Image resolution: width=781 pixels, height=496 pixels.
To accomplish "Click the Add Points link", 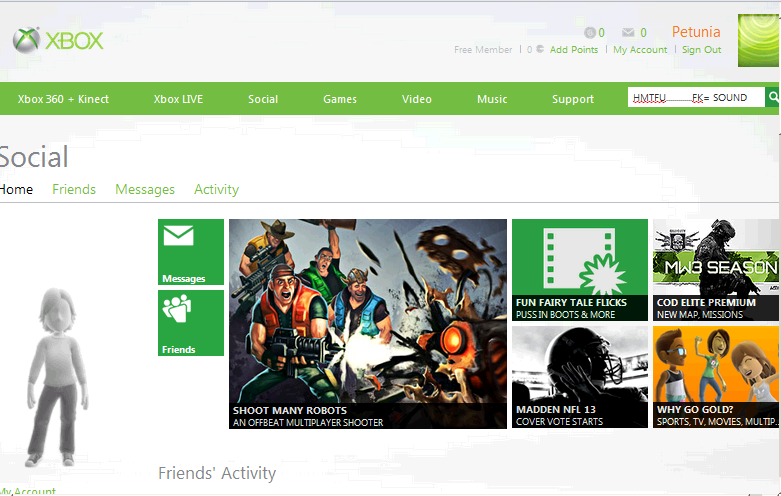I will coord(574,50).
